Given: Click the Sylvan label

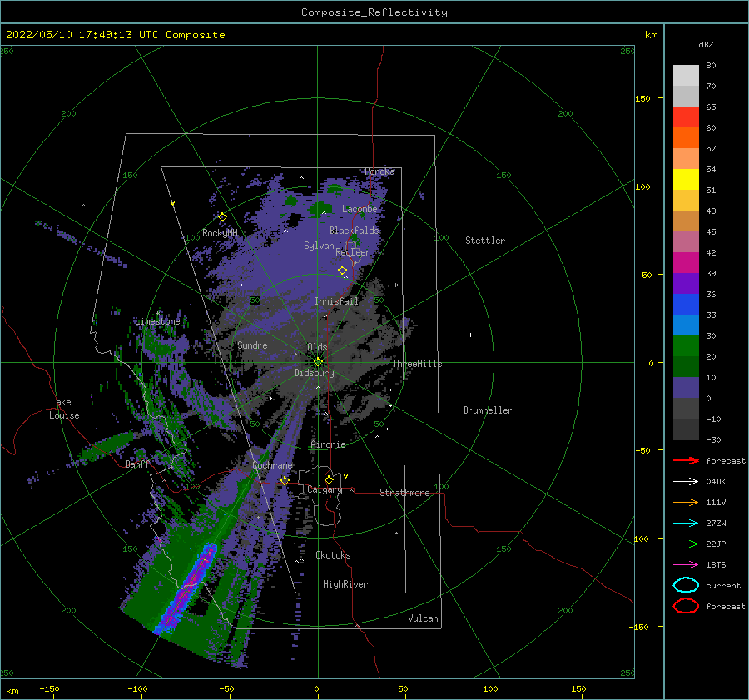Looking at the screenshot, I should [x=319, y=246].
